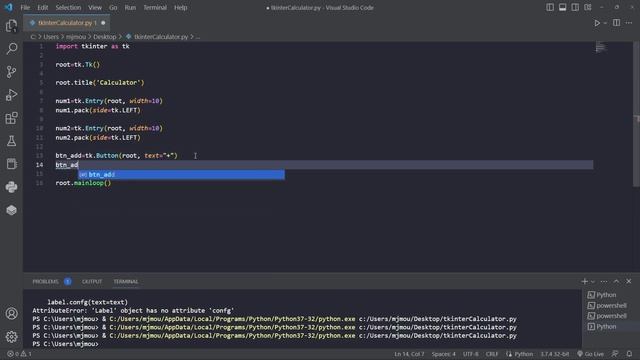The image size is (640, 360).
Task: Click line 16 root.mainloop() code
Action: 83,183
